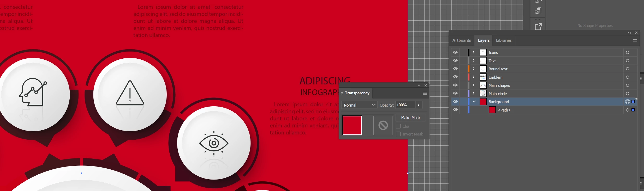Click the target circle of Main circle layer

coord(627,94)
